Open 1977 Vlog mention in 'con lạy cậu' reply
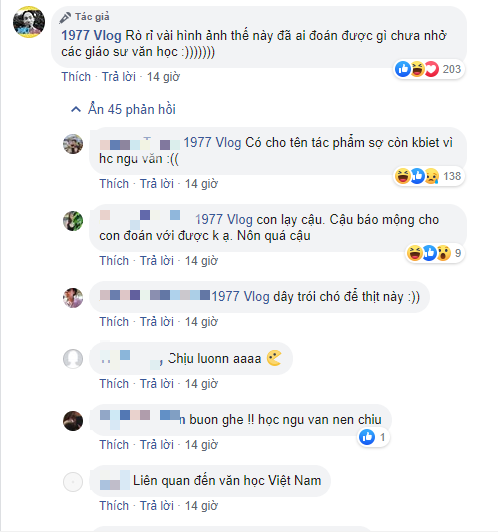 [224, 220]
